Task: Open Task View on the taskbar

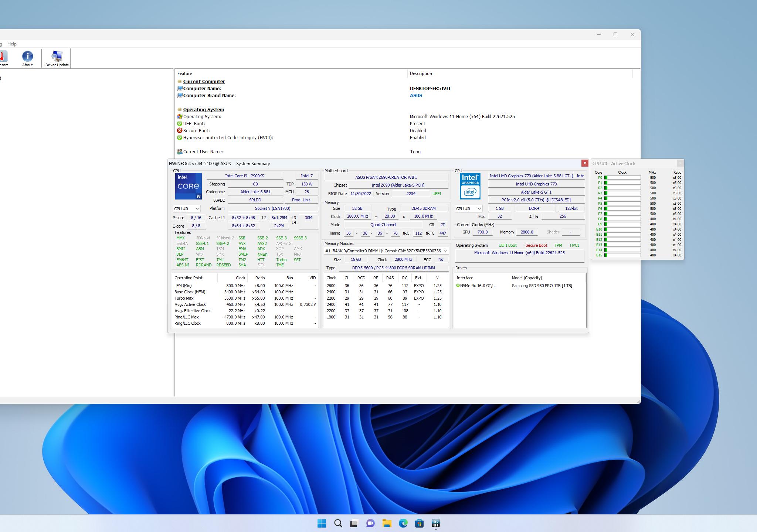Action: [x=354, y=523]
